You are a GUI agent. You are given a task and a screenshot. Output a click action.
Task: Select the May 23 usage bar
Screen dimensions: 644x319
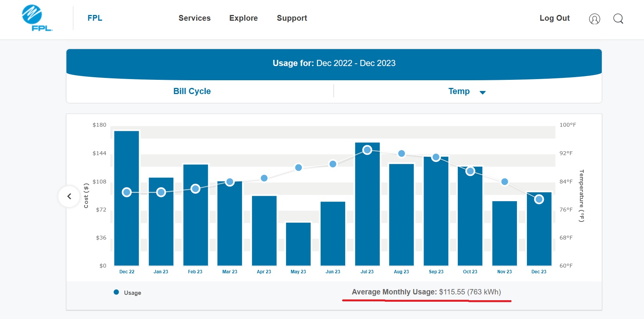point(298,244)
